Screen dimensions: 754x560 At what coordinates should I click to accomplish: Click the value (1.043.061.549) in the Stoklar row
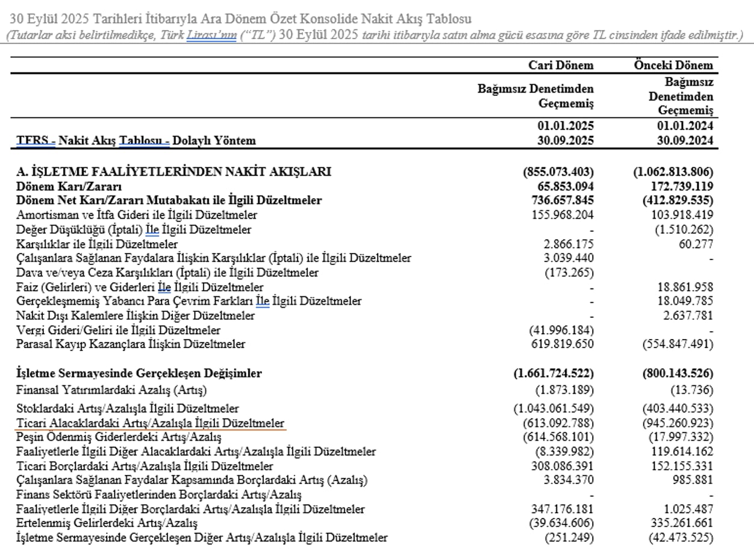(553, 408)
